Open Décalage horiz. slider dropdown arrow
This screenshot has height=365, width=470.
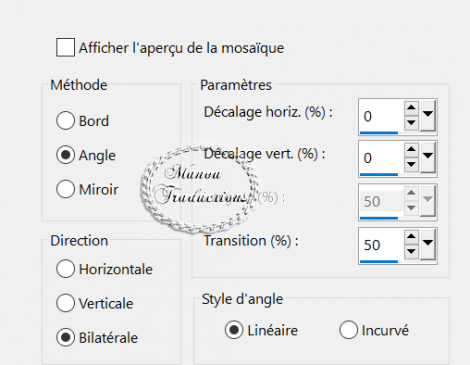coord(428,116)
